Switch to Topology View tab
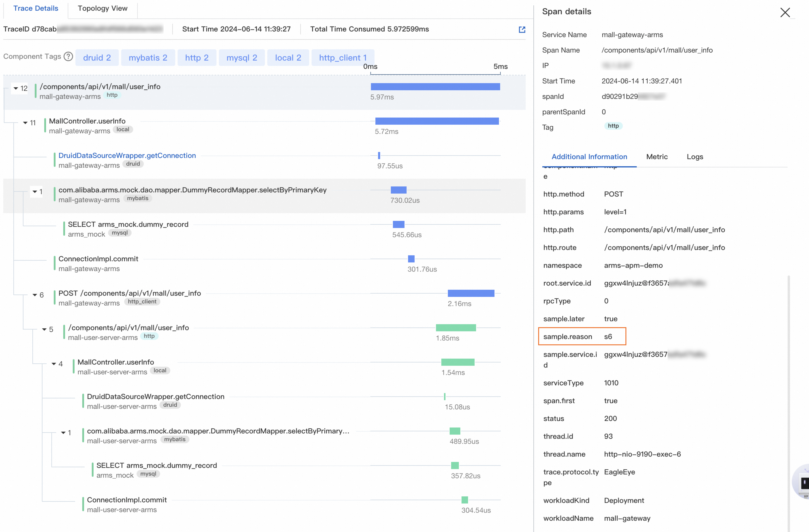809x532 pixels. point(102,8)
